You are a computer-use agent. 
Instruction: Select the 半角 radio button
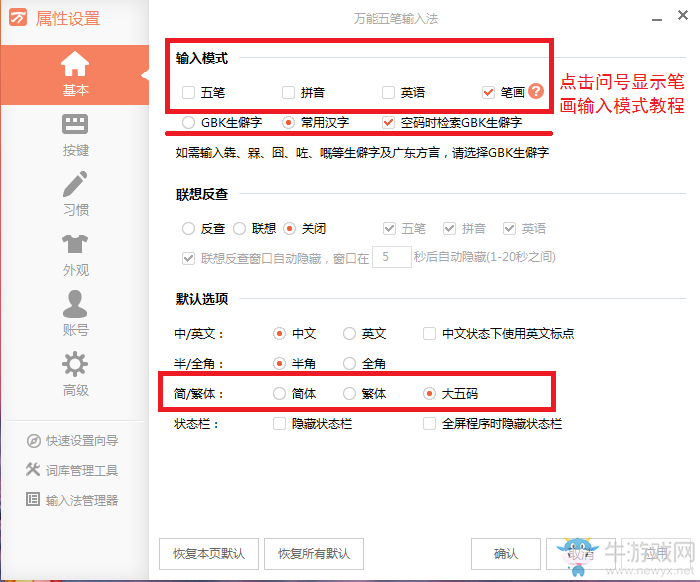279,363
